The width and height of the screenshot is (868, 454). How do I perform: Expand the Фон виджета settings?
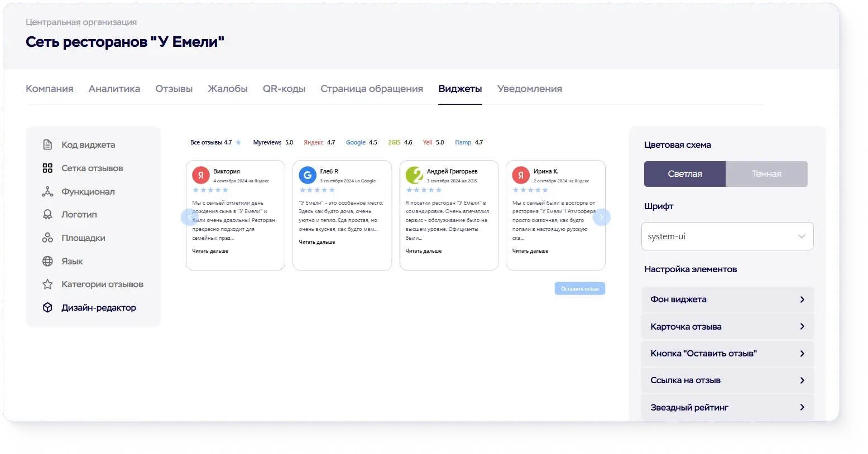727,300
